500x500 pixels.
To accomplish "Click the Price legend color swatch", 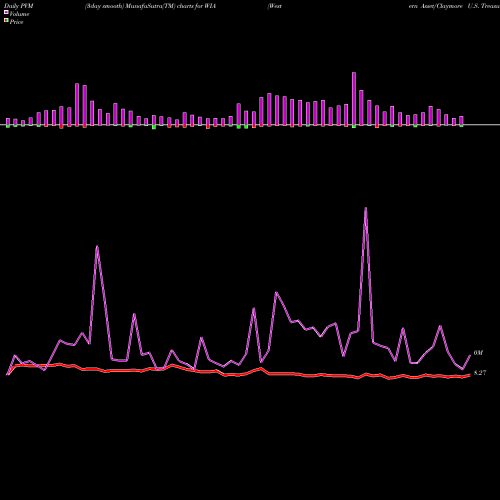I will (6, 21).
